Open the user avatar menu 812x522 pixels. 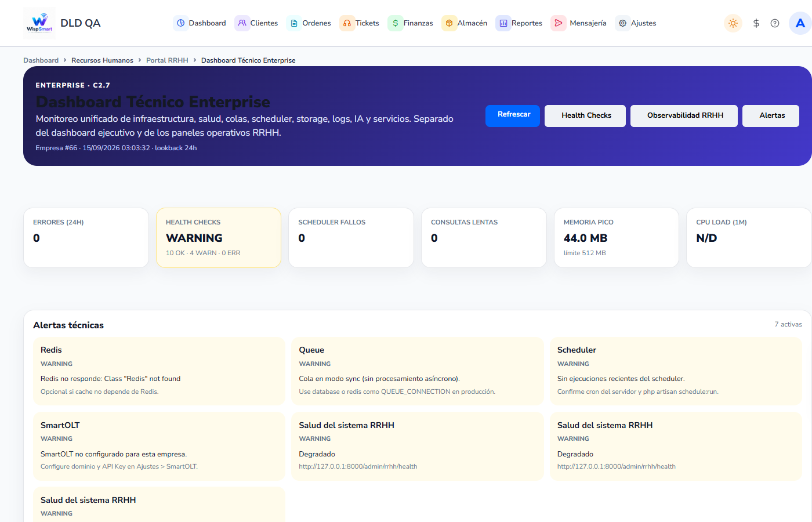pos(800,23)
